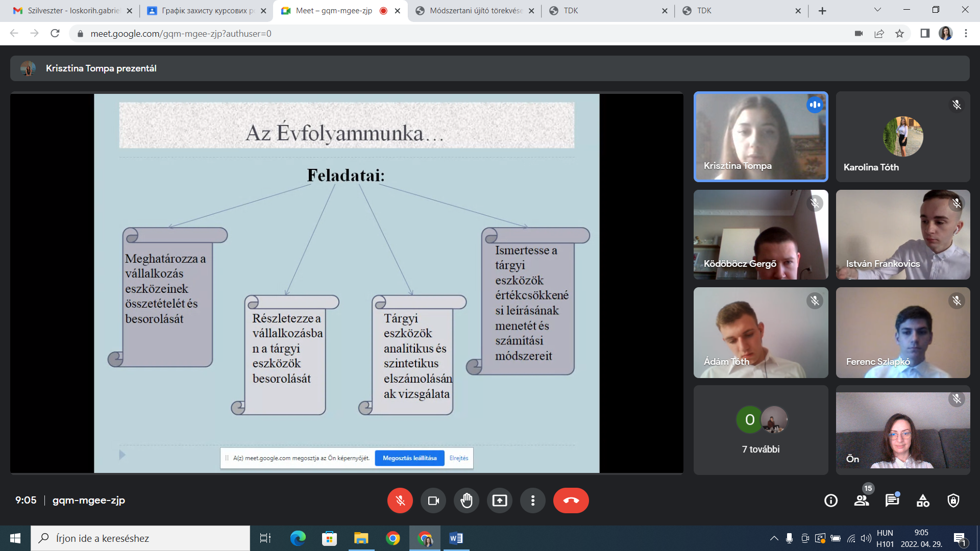Viewport: 980px width, 551px height.
Task: Click Megosztás leállítása button
Action: [409, 458]
